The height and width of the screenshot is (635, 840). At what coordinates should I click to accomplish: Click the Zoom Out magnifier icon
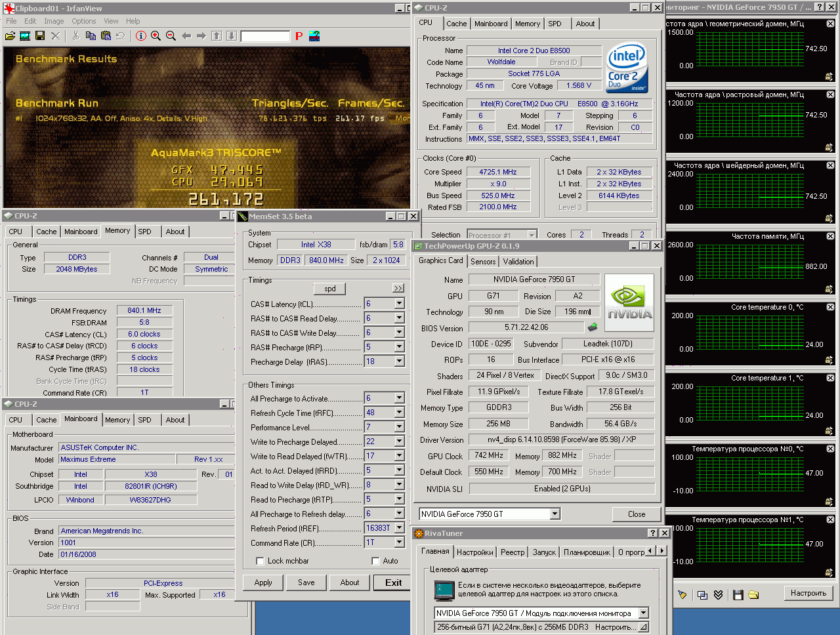click(x=171, y=36)
